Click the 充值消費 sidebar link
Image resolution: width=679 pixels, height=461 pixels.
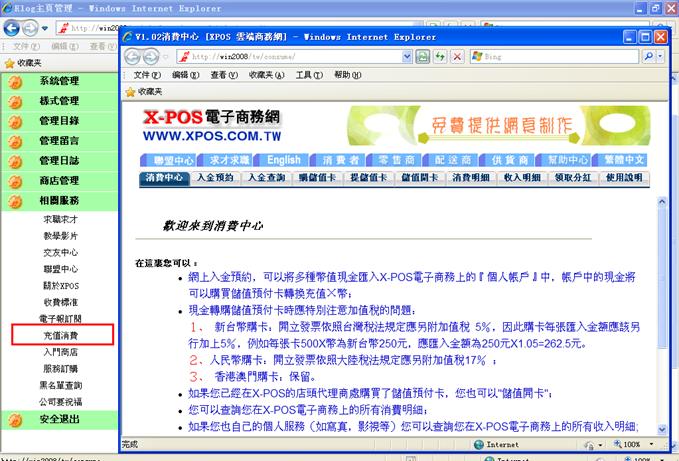pyautogui.click(x=61, y=335)
